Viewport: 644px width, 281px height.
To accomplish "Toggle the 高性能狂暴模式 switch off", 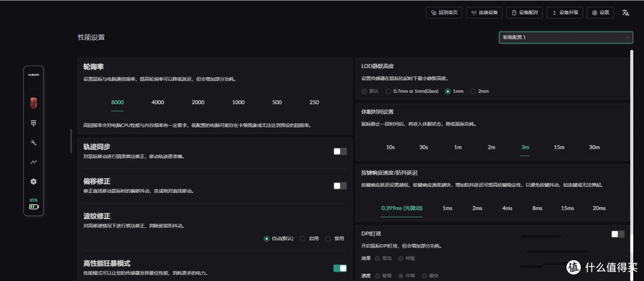I will click(x=340, y=268).
